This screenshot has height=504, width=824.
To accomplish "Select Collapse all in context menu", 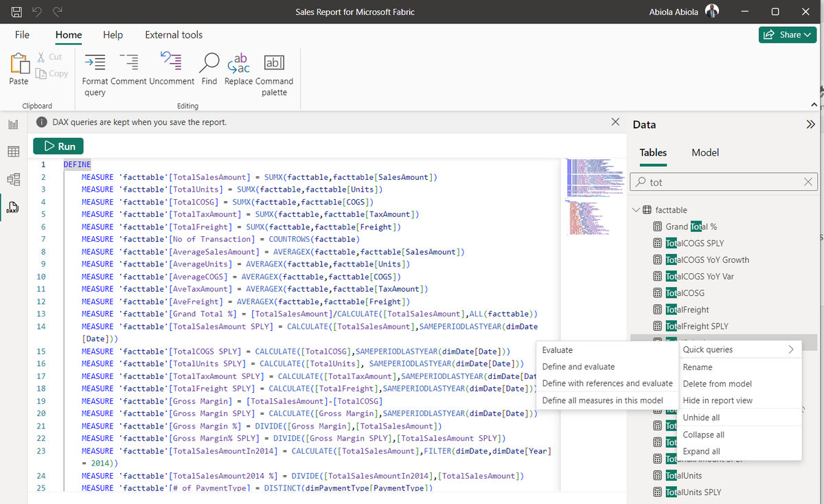I will 740,435.
